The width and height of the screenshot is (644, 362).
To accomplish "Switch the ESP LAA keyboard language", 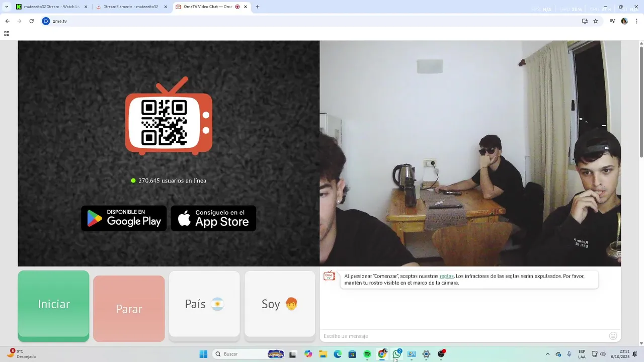I will coord(582,354).
